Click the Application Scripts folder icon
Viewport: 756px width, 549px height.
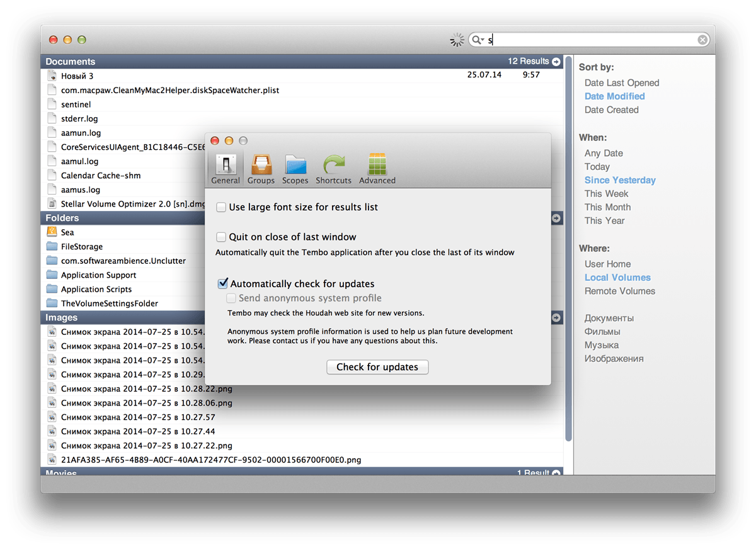tap(52, 289)
